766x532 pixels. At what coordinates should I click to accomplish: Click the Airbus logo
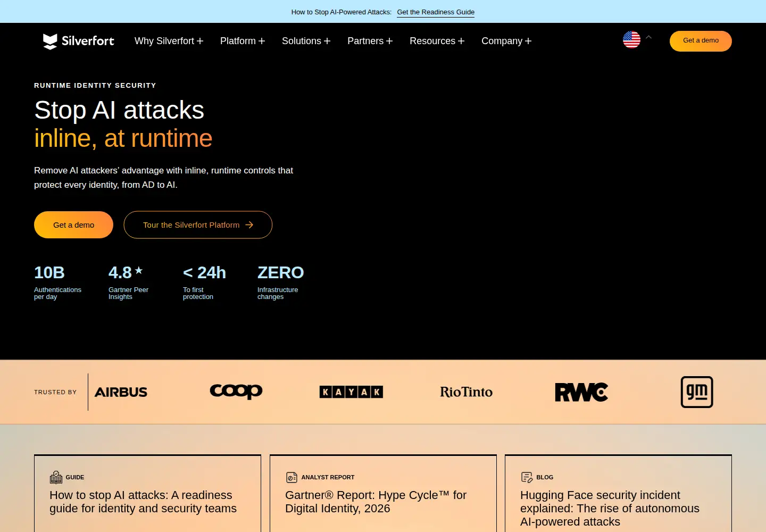121,392
